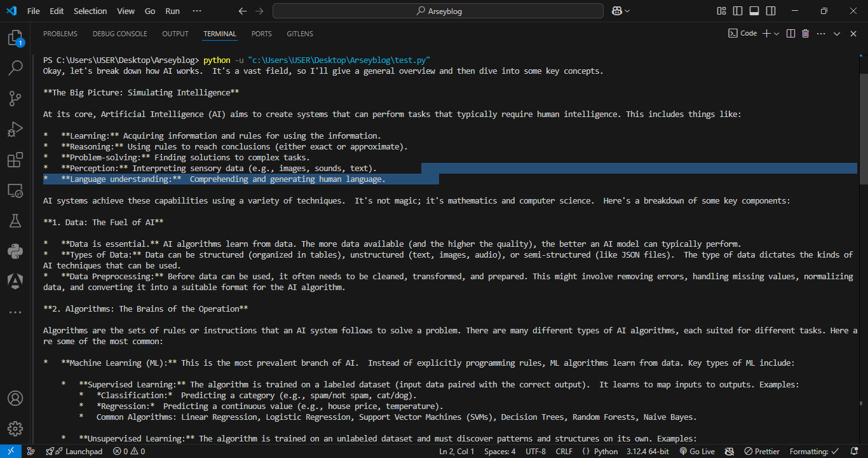Open a remote window from status bar
868x458 pixels.
[11, 451]
